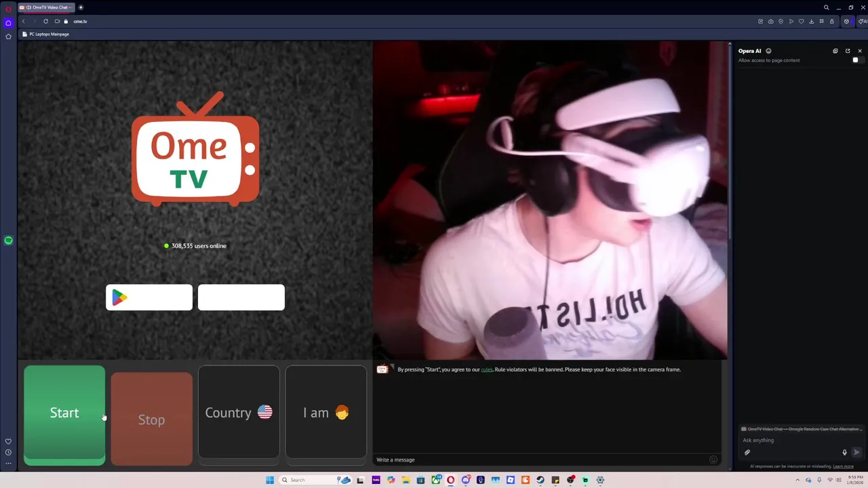
Task: Toggle 'Allow access to page content'
Action: tap(857, 60)
